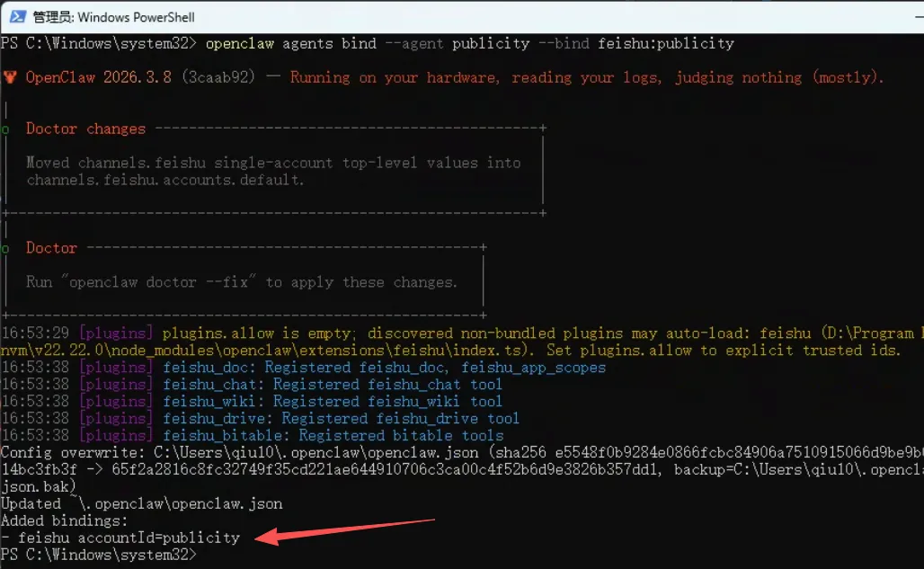Click the "json.bak)" line

(x=39, y=486)
